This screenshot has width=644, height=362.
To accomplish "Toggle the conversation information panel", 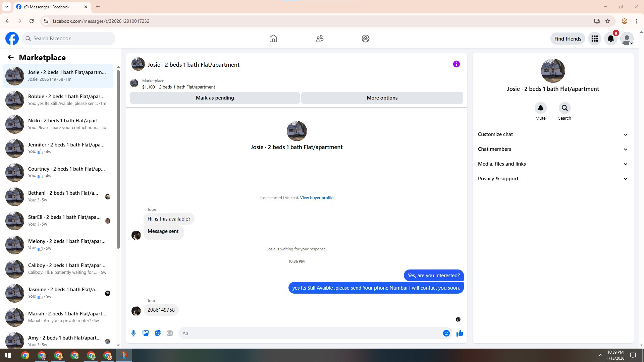I will (x=456, y=64).
